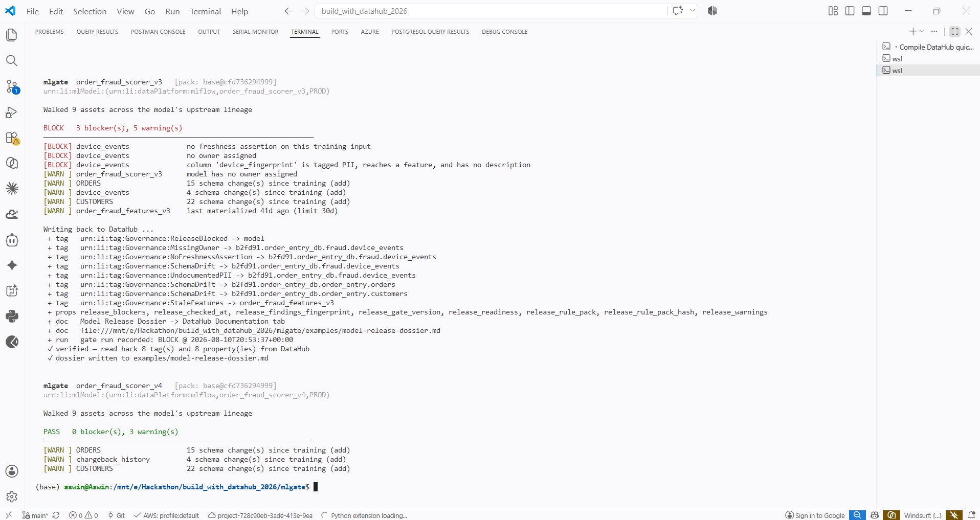
Task: Open the Run menu
Action: point(173,11)
